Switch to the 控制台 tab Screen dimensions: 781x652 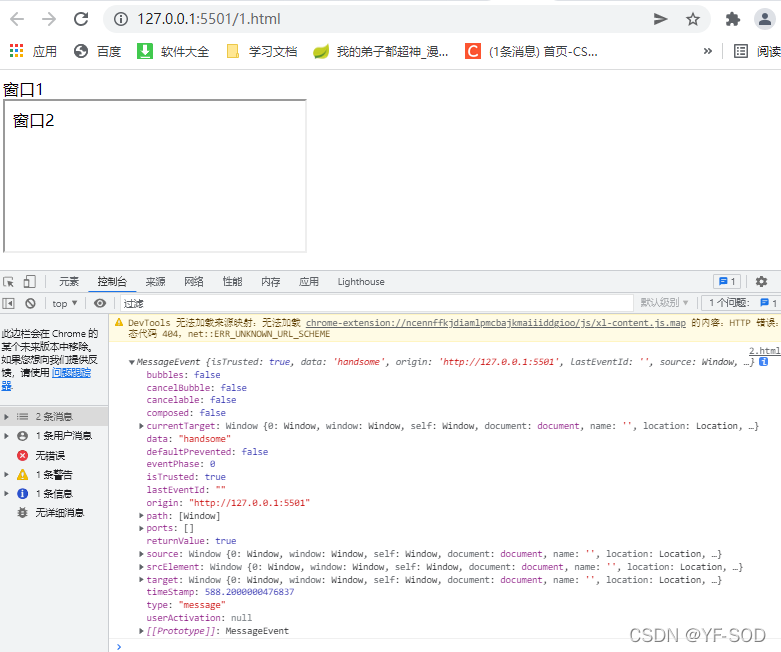[112, 282]
